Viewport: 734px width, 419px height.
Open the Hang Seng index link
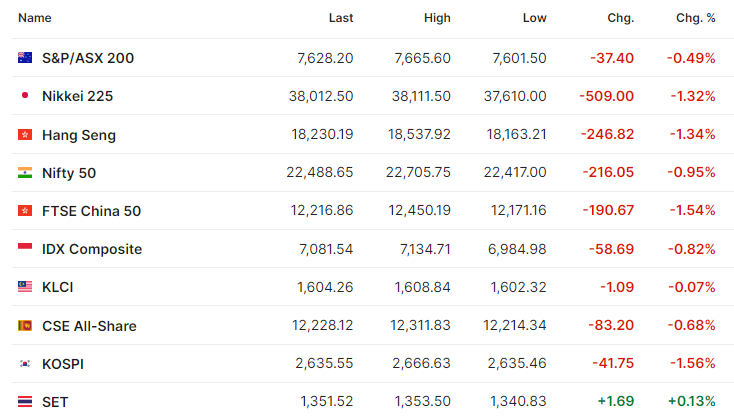(79, 135)
